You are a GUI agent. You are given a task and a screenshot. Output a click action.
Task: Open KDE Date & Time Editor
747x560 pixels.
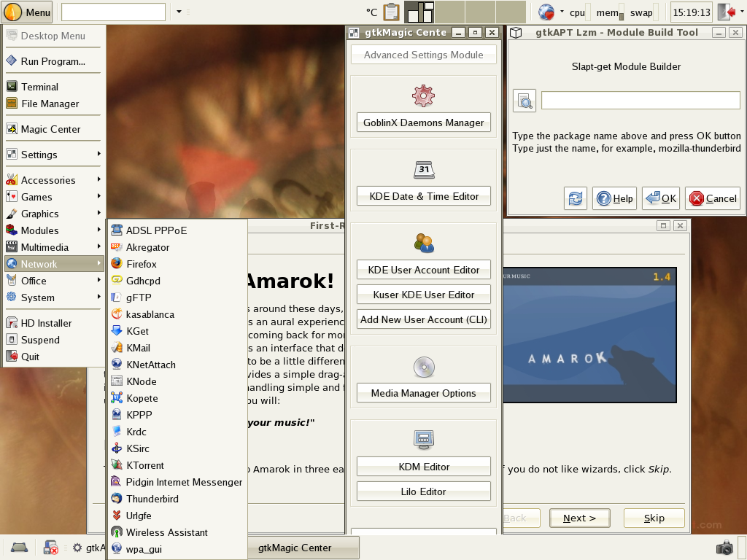[424, 196]
